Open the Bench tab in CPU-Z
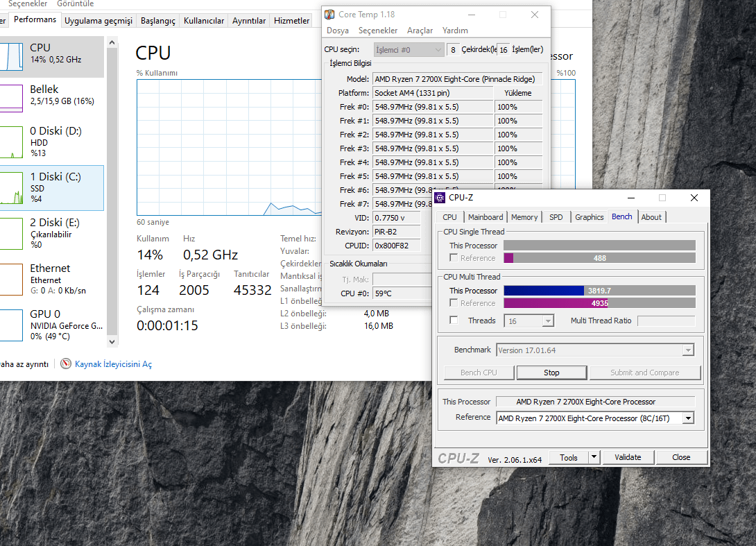The width and height of the screenshot is (756, 546). point(622,216)
